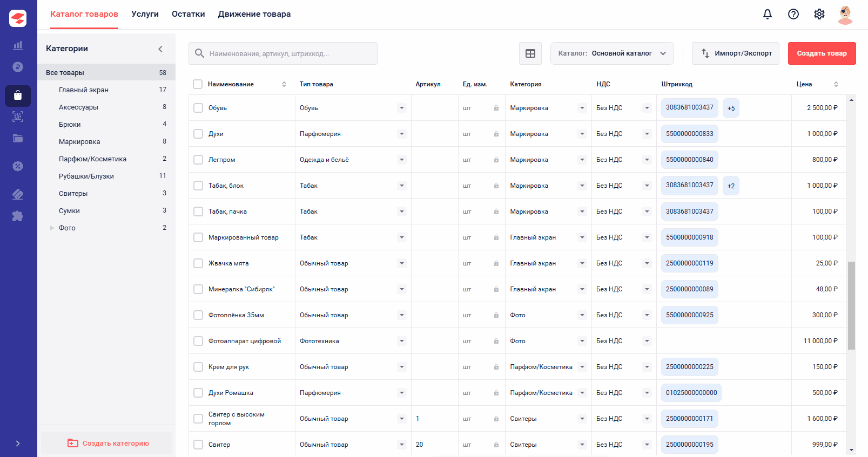The width and height of the screenshot is (868, 457).
Task: Check the Обувь row checkbox
Action: [198, 108]
